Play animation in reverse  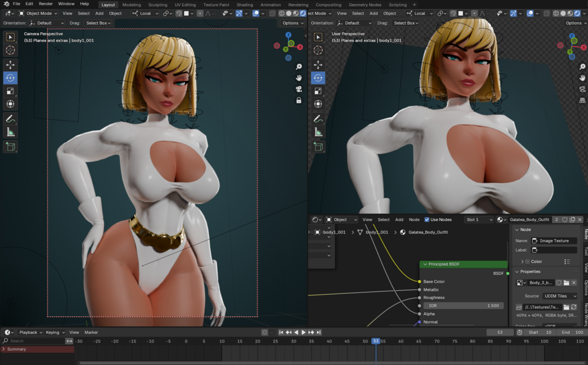click(x=296, y=332)
